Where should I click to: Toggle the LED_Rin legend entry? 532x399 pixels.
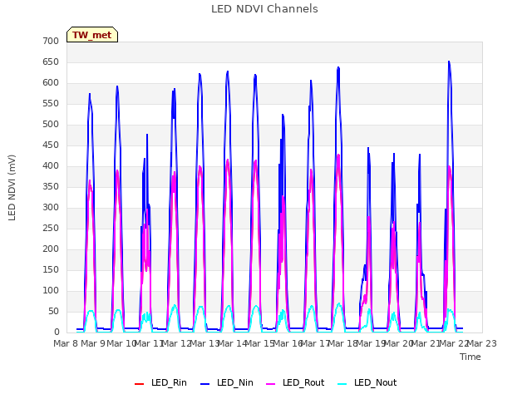[160, 382]
